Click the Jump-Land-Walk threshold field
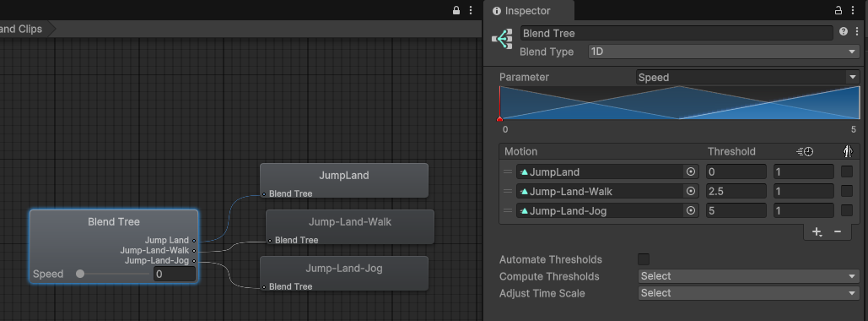 [736, 191]
